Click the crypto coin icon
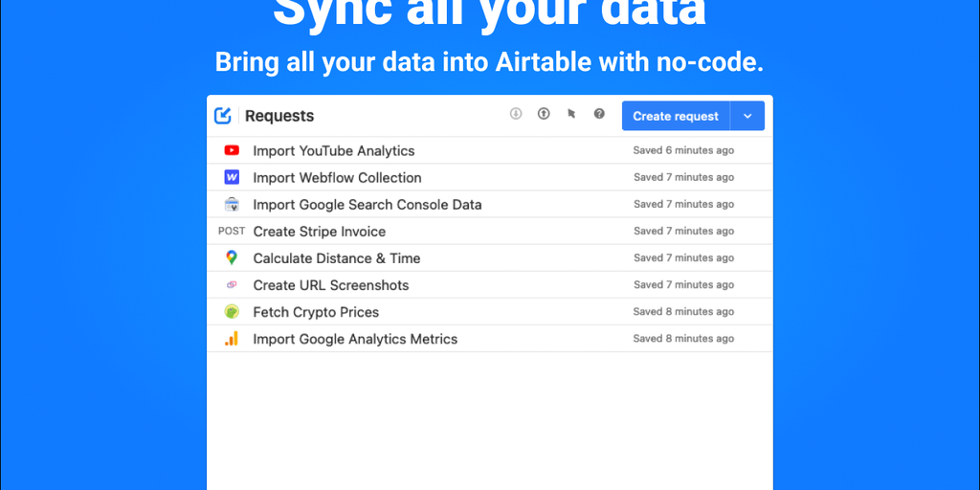980x490 pixels. pyautogui.click(x=232, y=312)
